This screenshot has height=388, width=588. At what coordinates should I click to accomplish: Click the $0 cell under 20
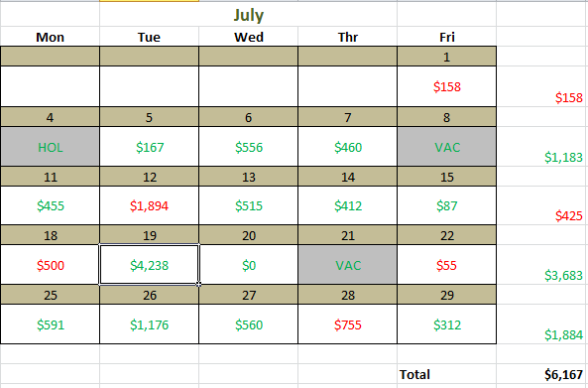(248, 265)
